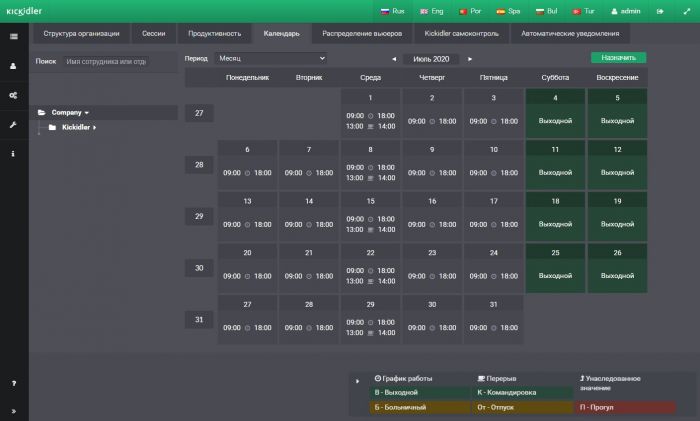Image resolution: width=700 pixels, height=421 pixels.
Task: Select calendar day 20 cell
Action: click(247, 268)
